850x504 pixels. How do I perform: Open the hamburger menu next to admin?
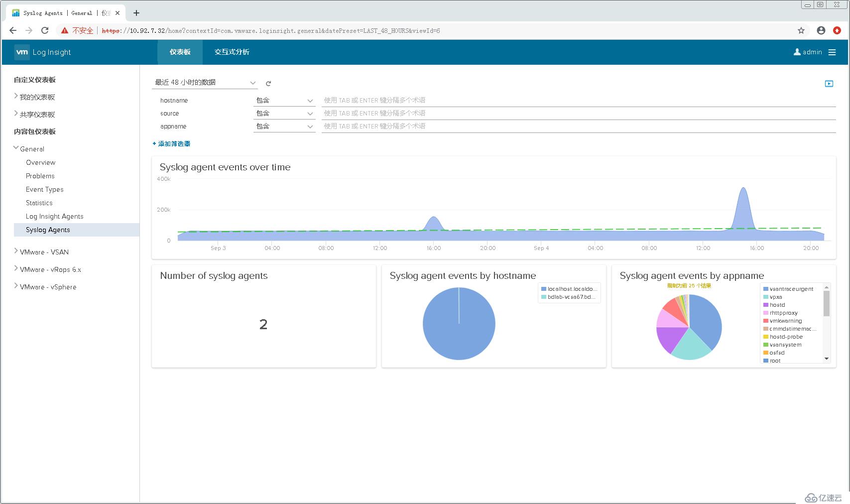tap(832, 52)
